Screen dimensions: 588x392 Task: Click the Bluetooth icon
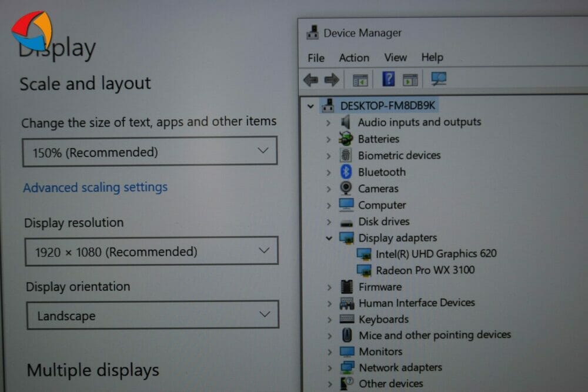click(x=346, y=172)
